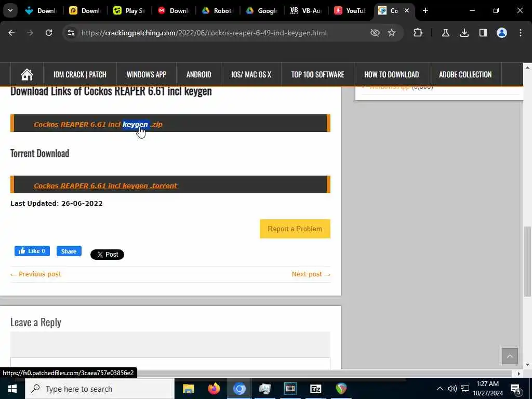Viewport: 532px width, 399px height.
Task: Click the vertical page scrollbar thumb
Action: 527,261
